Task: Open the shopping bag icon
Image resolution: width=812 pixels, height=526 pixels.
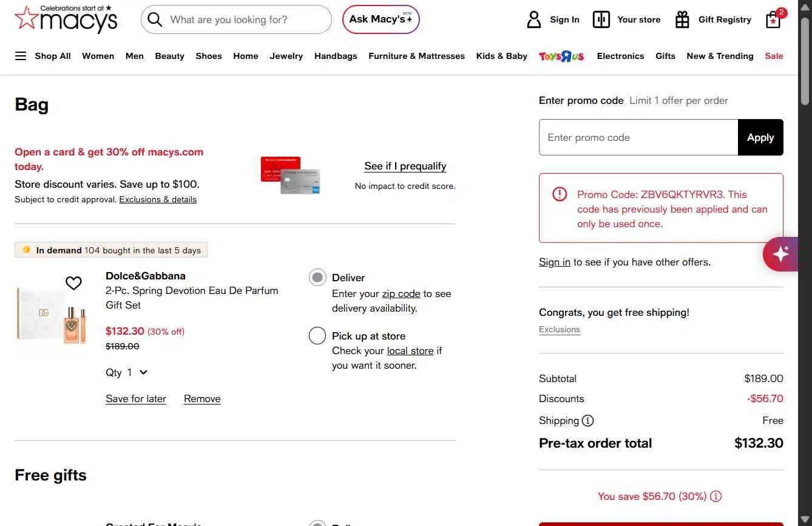Action: pos(774,20)
